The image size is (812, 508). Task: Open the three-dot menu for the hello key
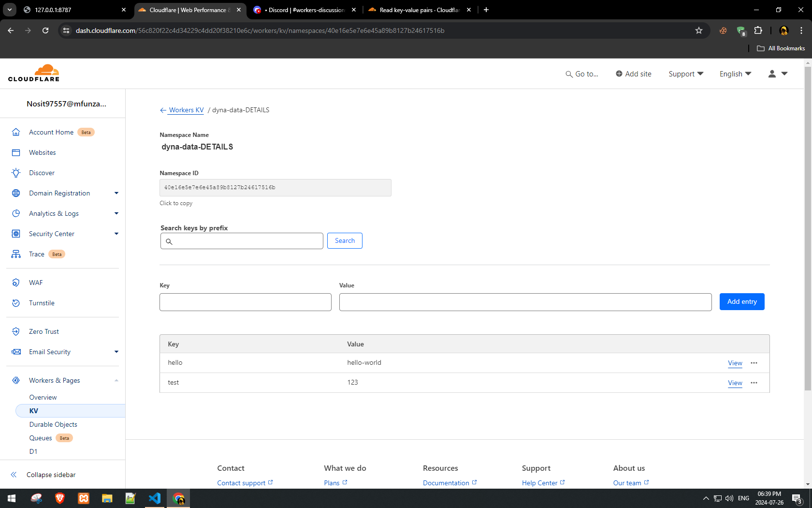(754, 363)
